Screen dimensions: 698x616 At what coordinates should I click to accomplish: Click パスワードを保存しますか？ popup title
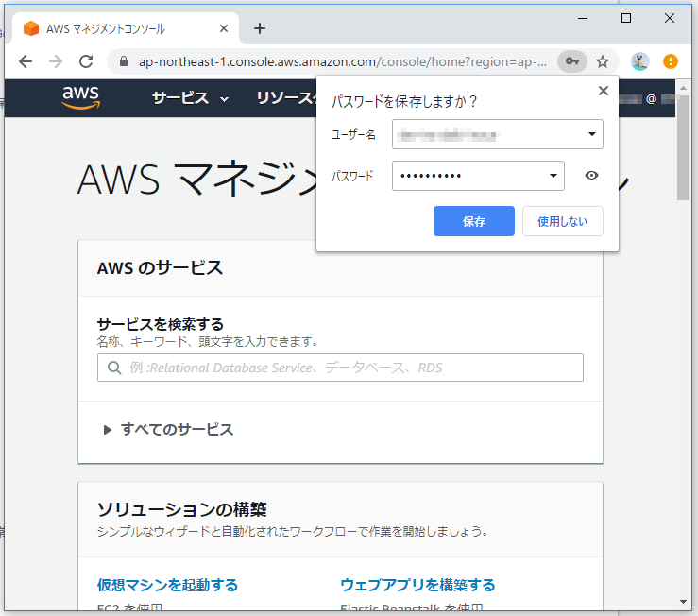(x=404, y=101)
